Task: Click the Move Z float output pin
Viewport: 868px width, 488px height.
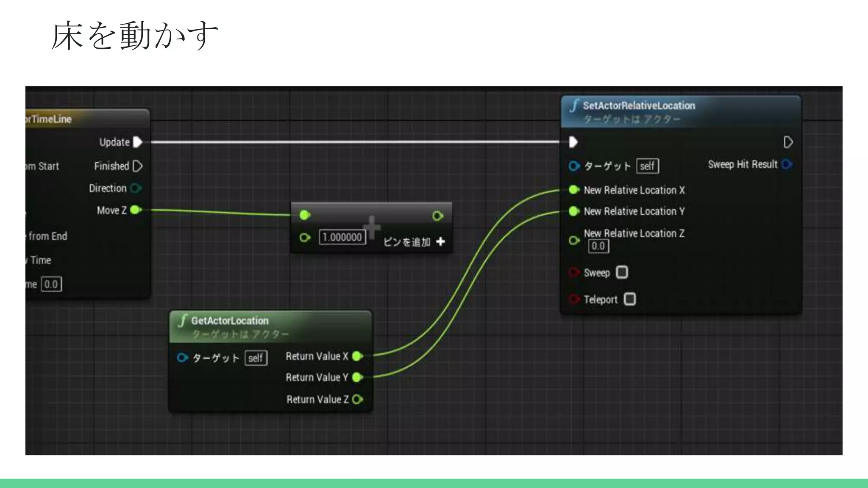Action: point(136,210)
